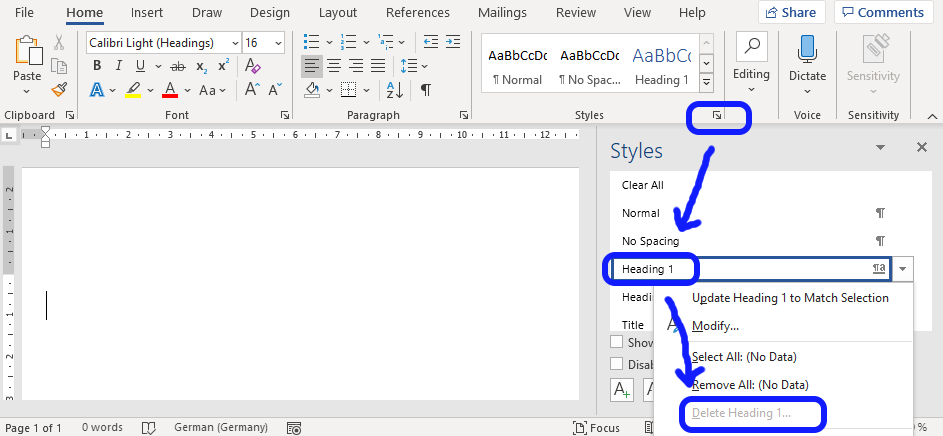
Task: Select the Format Painter brush
Action: (59, 90)
